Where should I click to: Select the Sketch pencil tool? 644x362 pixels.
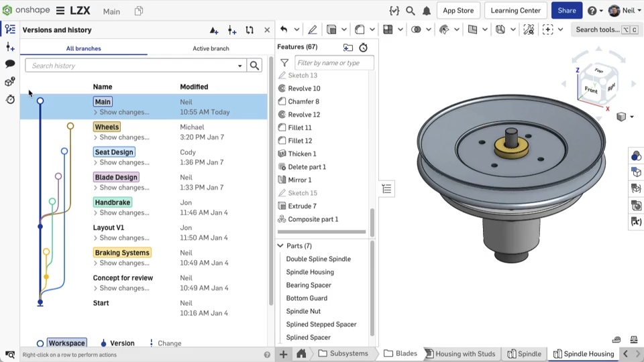pyautogui.click(x=313, y=29)
